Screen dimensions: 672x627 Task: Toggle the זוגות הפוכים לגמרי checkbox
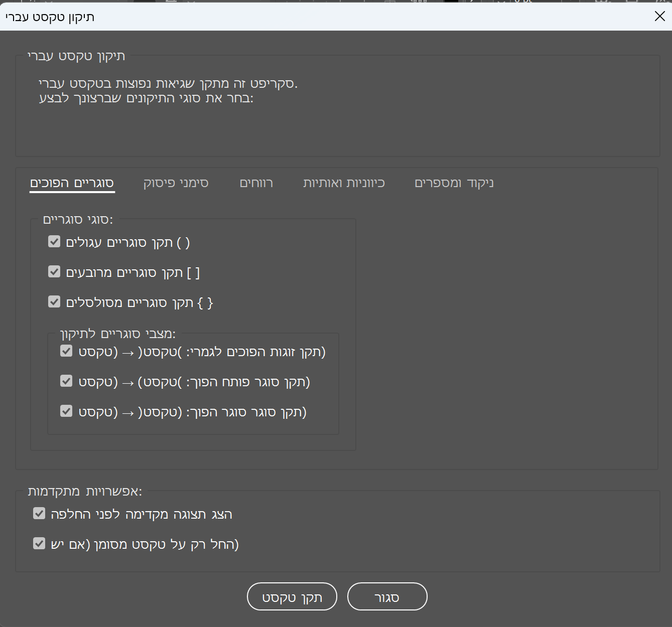point(66,351)
